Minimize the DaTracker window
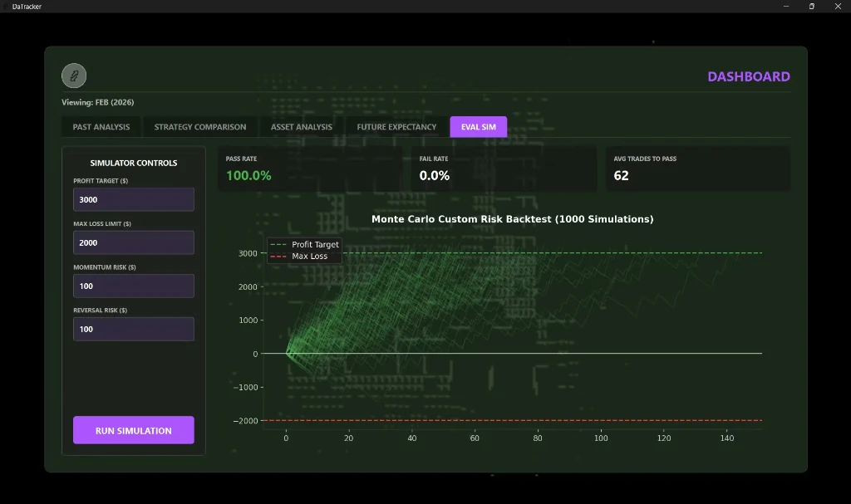This screenshot has width=851, height=504. pyautogui.click(x=786, y=6)
